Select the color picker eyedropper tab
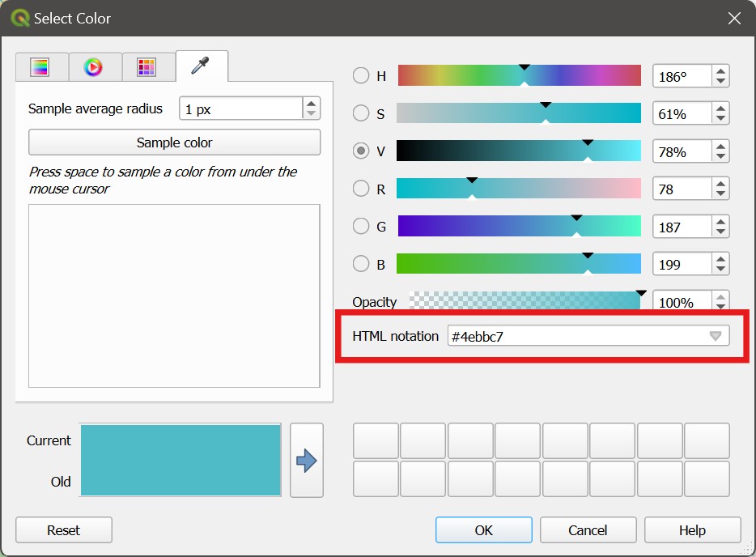This screenshot has height=557, width=756. (202, 66)
